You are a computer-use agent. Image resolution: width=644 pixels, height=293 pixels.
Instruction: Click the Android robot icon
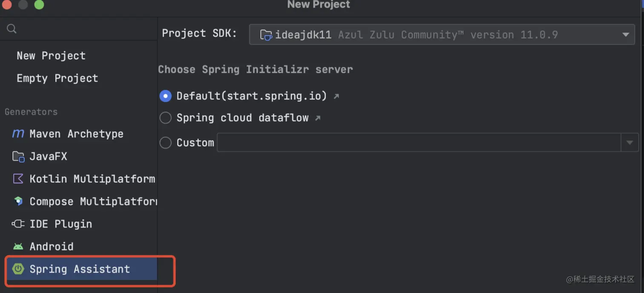coord(18,246)
